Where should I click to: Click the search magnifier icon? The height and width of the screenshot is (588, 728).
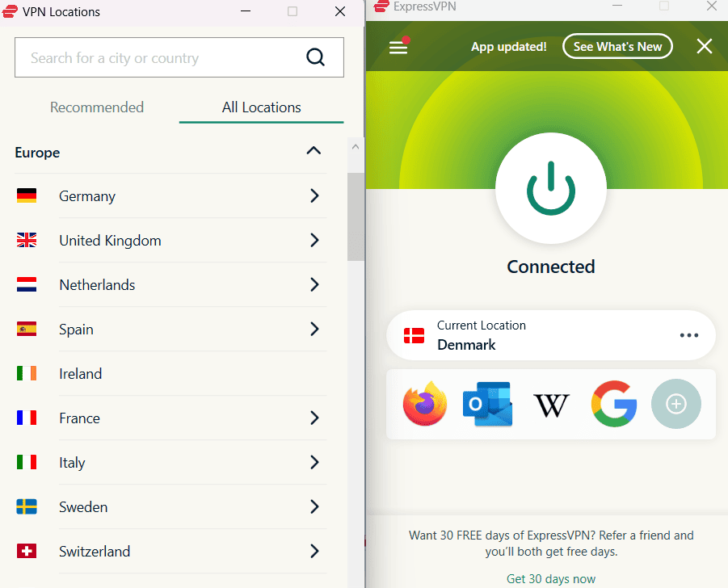point(315,57)
